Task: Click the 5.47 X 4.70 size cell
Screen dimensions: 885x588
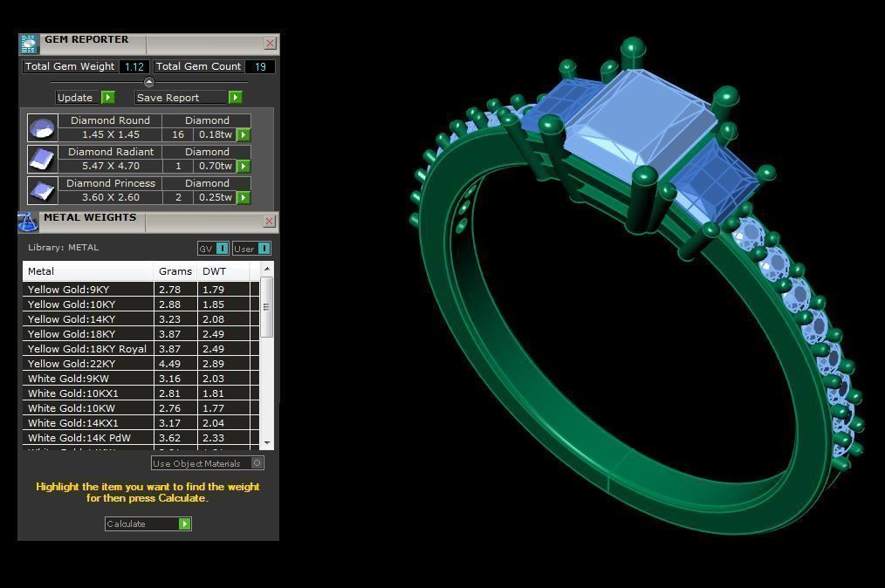Action: click(111, 166)
